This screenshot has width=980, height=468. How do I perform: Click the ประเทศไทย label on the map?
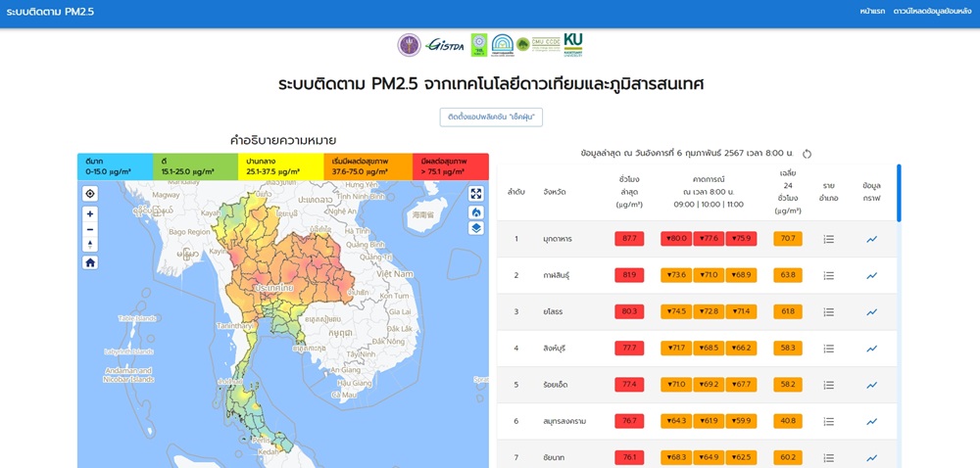click(x=274, y=290)
